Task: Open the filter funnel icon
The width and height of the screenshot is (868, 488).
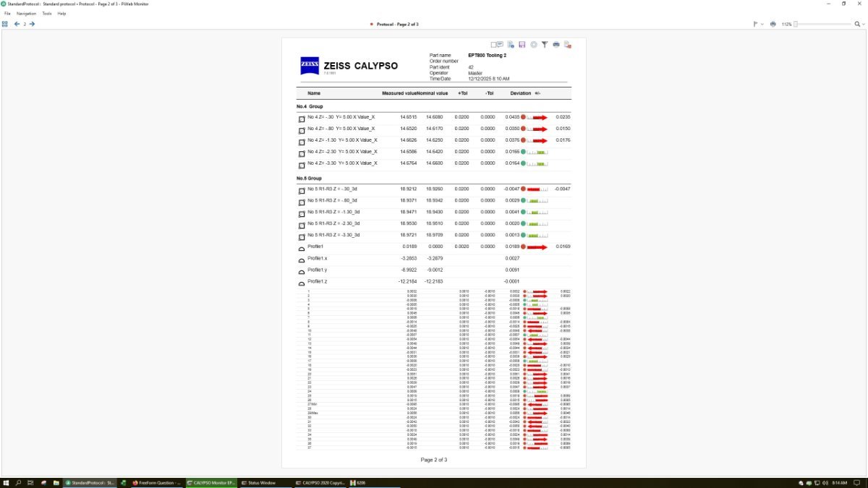Action: [545, 45]
